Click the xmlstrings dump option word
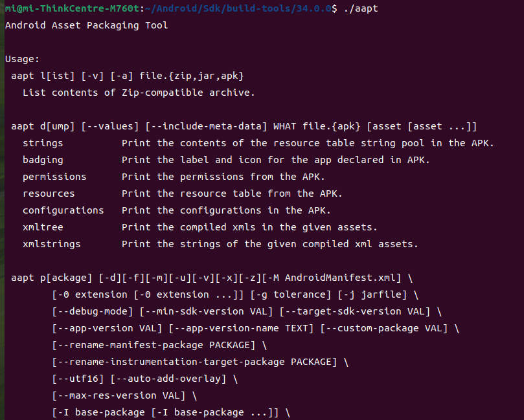Screen dimensions: 524x420 [x=51, y=244]
